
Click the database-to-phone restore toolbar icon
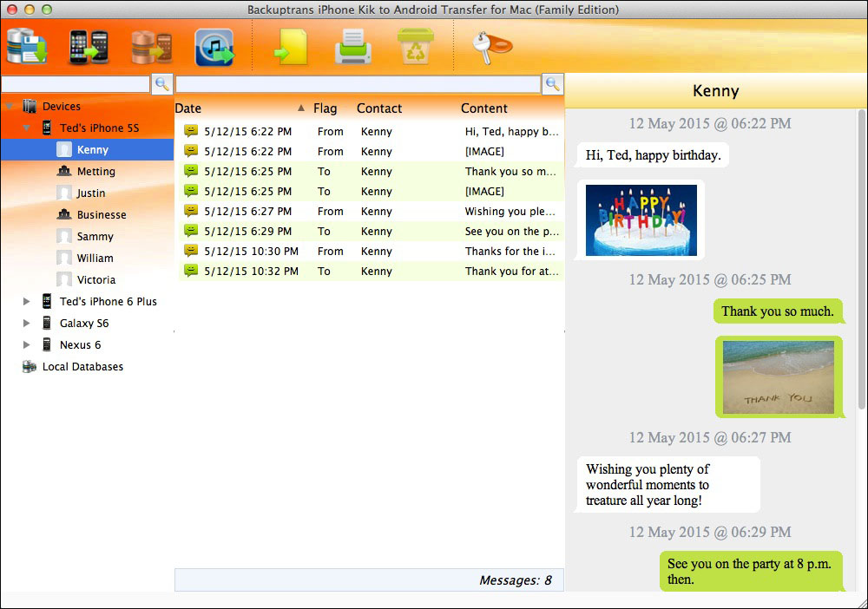[152, 47]
